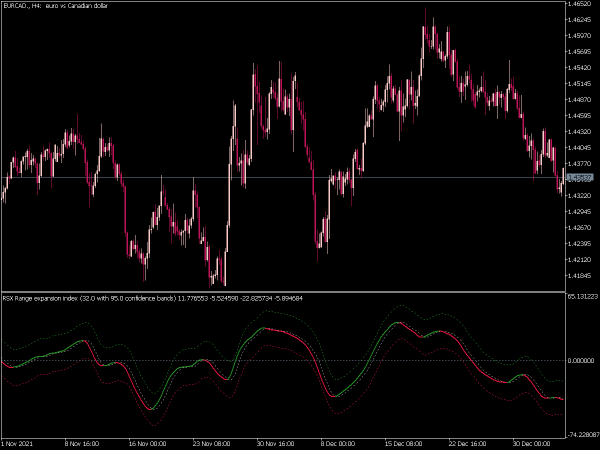Click the '16 Nov 00:00' time label
600x450 pixels.
[x=147, y=443]
